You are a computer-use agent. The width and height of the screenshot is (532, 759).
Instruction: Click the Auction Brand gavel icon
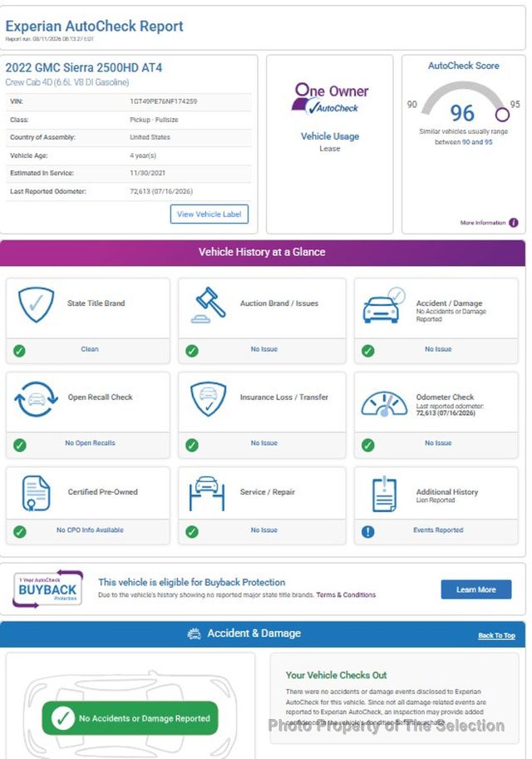pos(208,305)
